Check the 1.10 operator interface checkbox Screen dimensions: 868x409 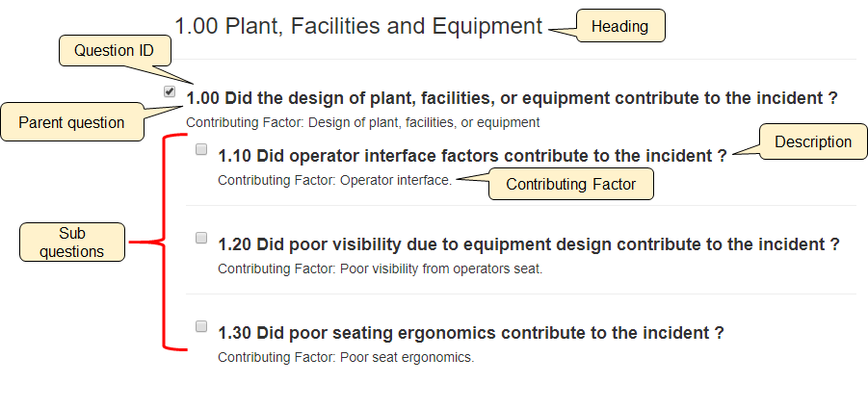[x=201, y=149]
